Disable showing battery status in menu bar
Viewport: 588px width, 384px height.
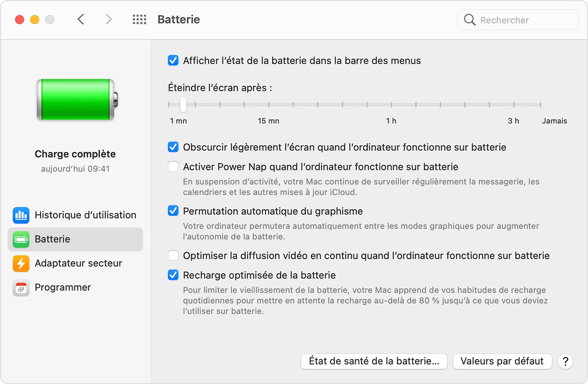(173, 61)
